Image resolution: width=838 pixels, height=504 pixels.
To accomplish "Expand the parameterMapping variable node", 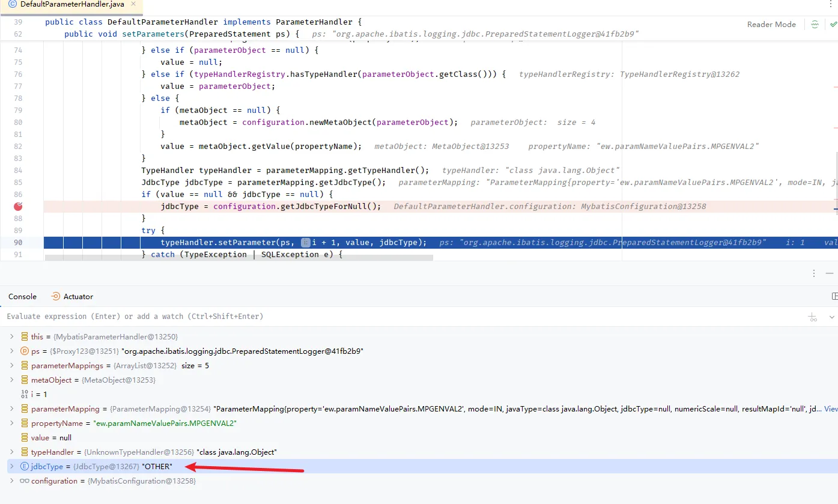I will pos(11,409).
